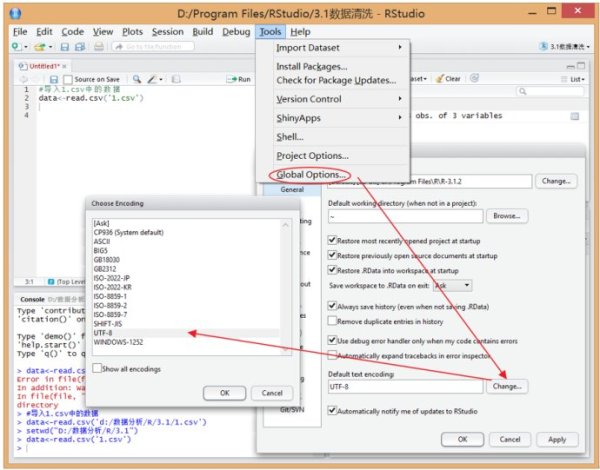Click Change button for R version

[556, 181]
